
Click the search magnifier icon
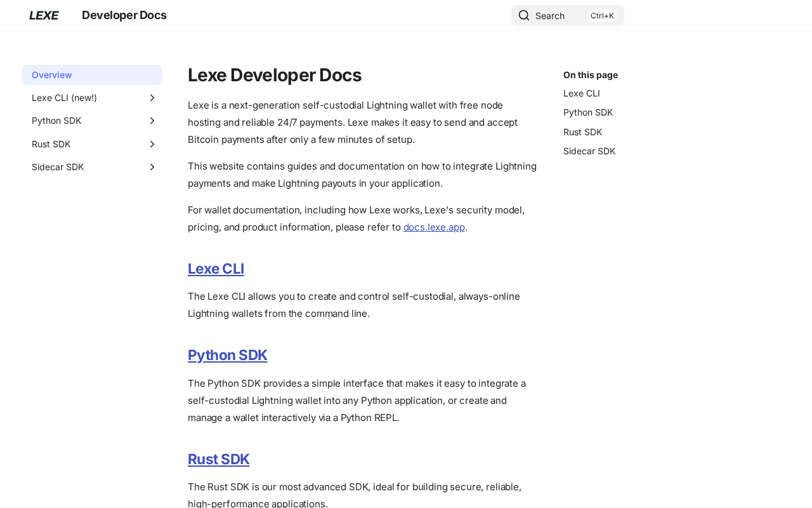pos(524,15)
